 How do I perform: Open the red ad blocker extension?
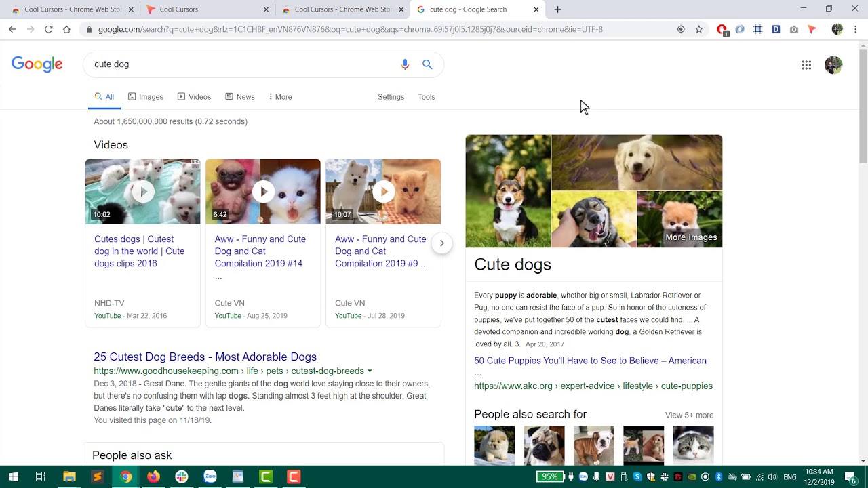pos(722,30)
